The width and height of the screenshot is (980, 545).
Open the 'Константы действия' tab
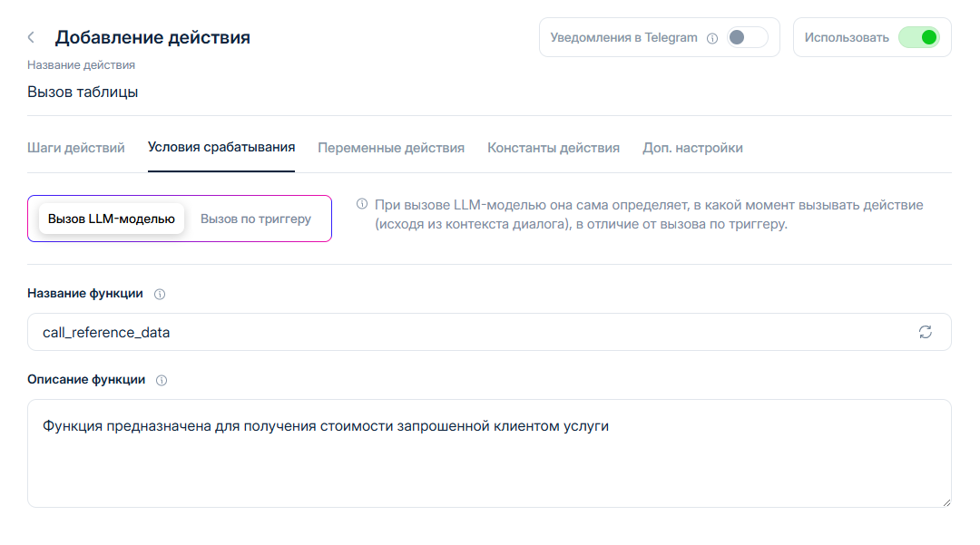pos(554,148)
